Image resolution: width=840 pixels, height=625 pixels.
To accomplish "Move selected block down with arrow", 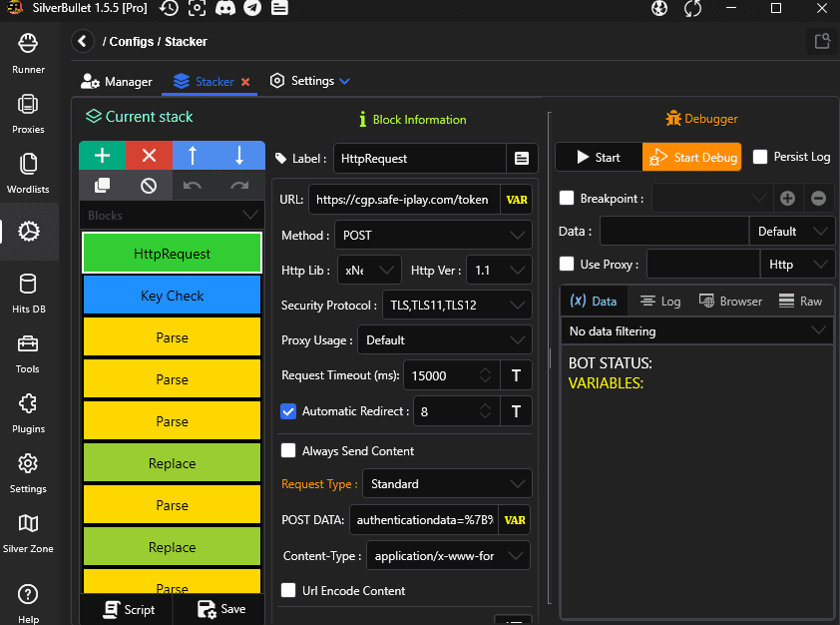I will [x=239, y=156].
